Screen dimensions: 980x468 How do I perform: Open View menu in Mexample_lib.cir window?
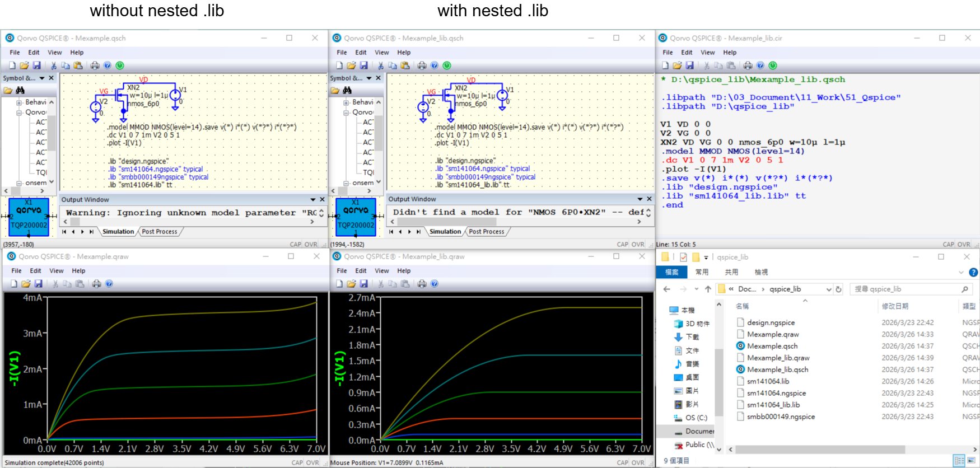(x=707, y=53)
